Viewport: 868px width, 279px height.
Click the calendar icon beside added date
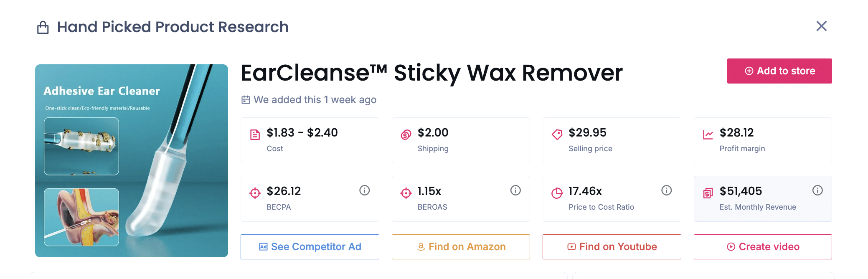[x=246, y=100]
